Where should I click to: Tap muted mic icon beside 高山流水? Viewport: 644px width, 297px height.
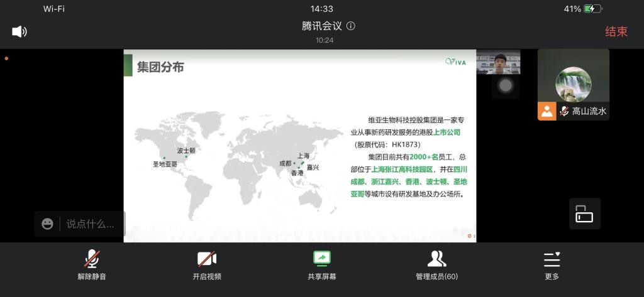[564, 111]
